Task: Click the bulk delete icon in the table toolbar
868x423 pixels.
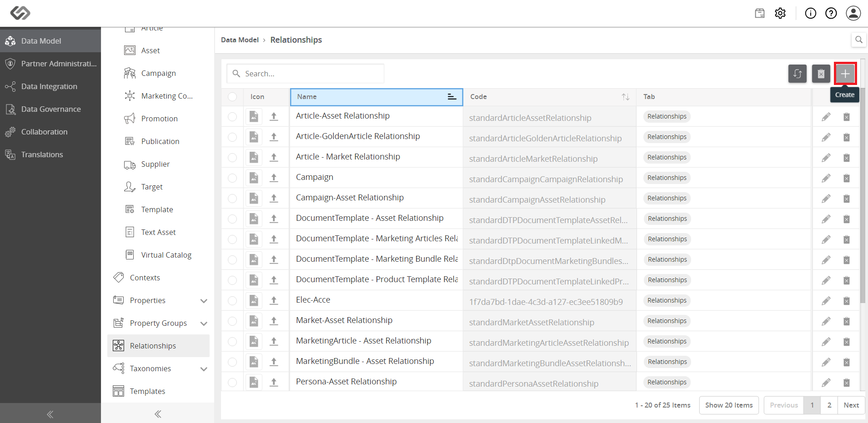Action: point(821,74)
